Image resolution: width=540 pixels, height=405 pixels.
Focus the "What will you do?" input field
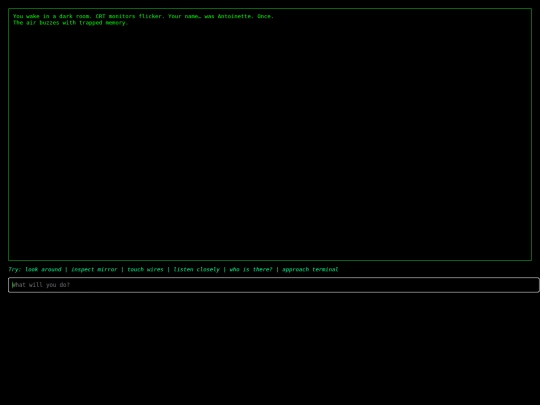pos(274,285)
